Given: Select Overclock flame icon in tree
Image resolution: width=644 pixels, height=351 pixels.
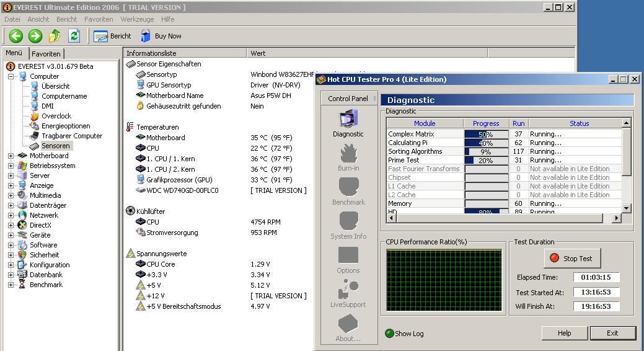Looking at the screenshot, I should pos(35,116).
